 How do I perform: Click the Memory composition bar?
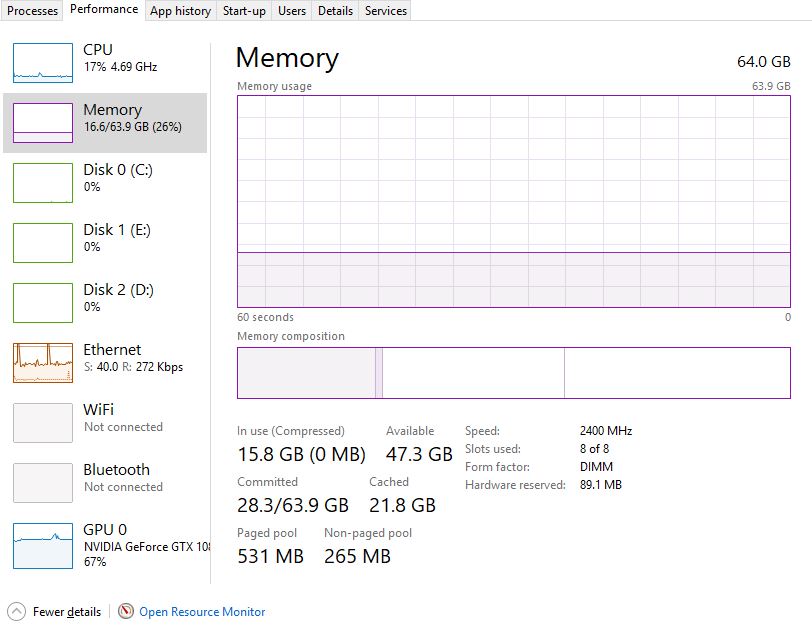(x=514, y=373)
